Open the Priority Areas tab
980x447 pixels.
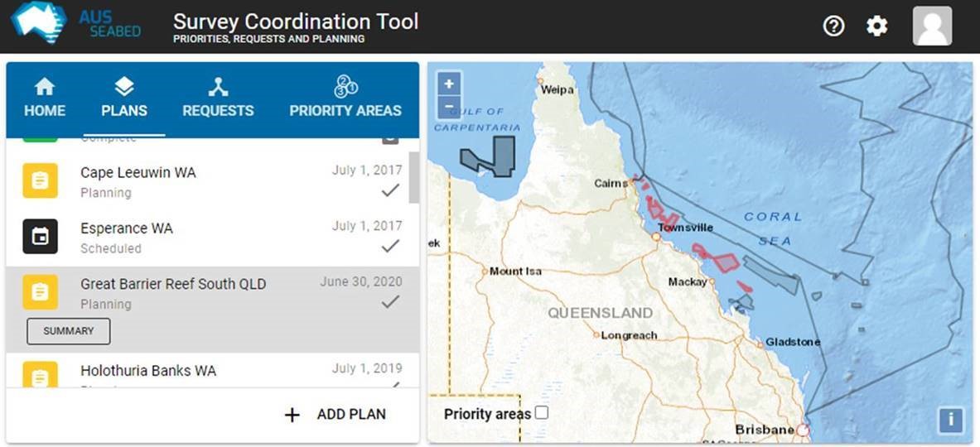pyautogui.click(x=345, y=99)
